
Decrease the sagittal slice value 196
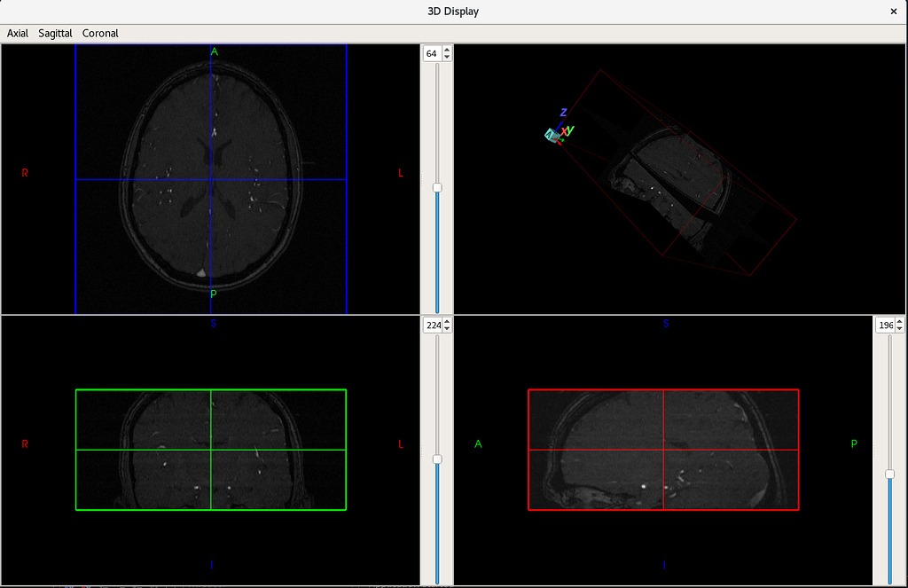(900, 329)
